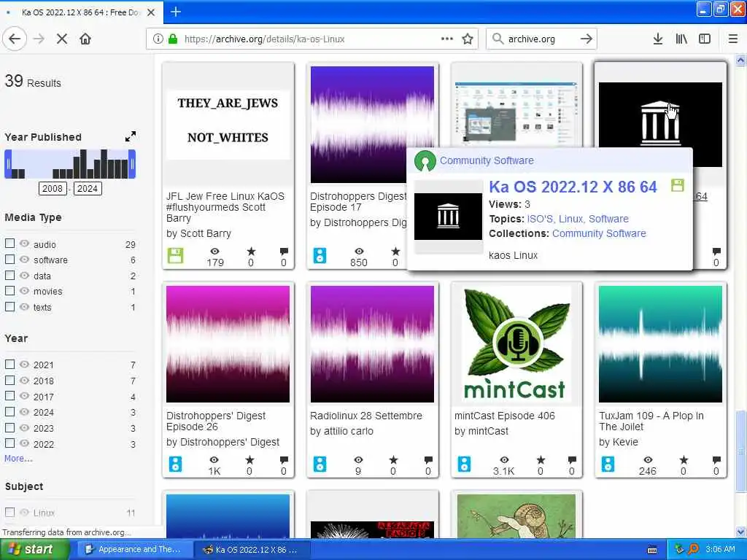This screenshot has width=747, height=560.
Task: Open the Windows Start menu
Action: coord(34,550)
